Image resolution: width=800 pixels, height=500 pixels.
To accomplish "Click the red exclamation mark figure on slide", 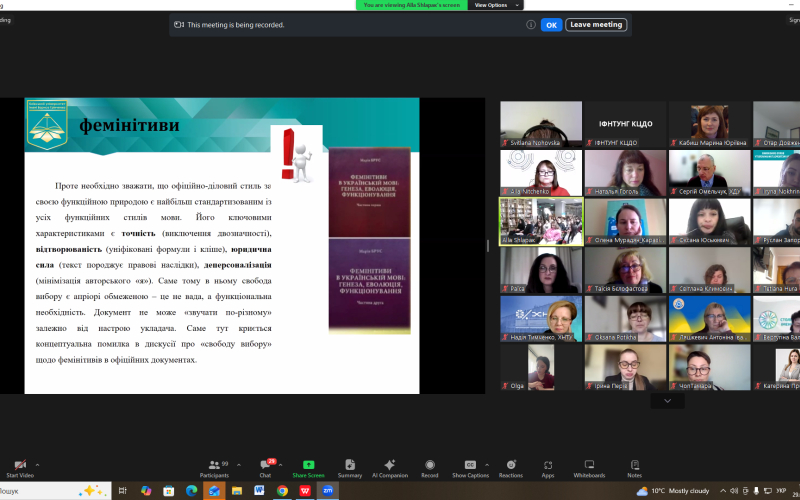I will pyautogui.click(x=296, y=155).
